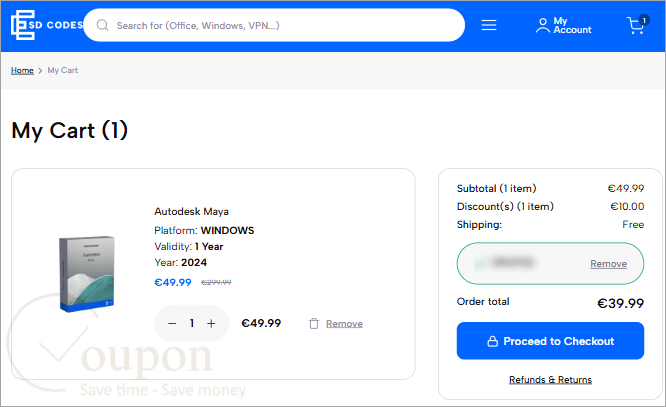Click the cart badge showing 1

tap(644, 20)
